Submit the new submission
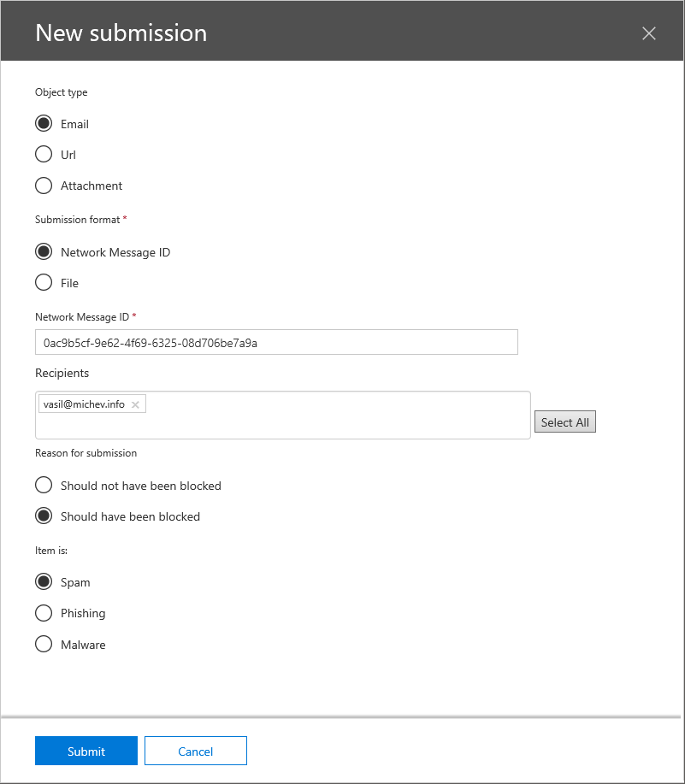Viewport: 685px width, 784px height. click(86, 751)
